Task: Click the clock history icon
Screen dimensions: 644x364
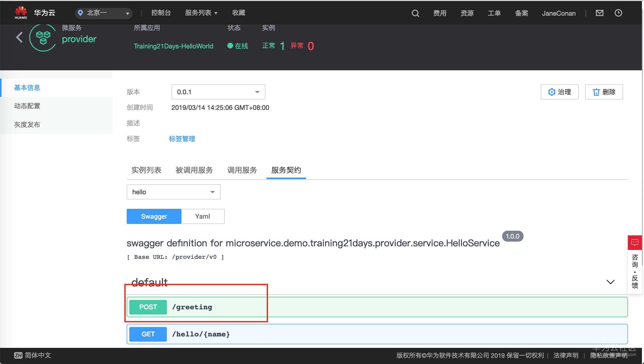Action: point(618,13)
